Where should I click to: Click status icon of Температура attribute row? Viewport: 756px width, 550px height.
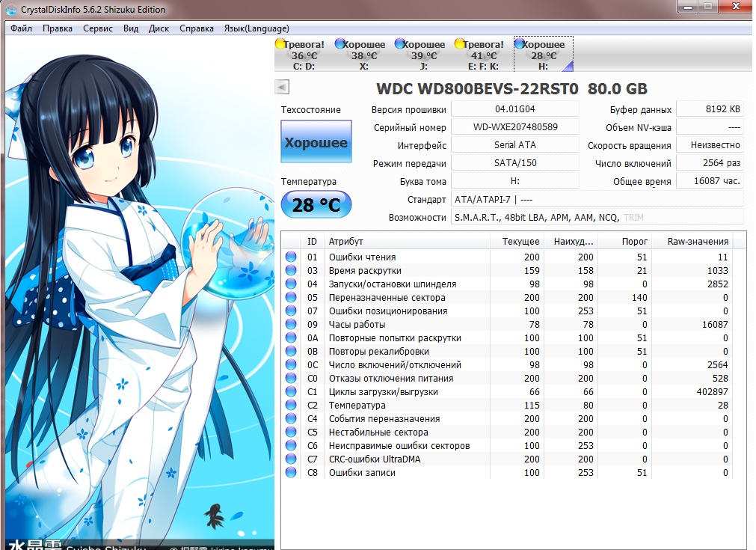291,406
